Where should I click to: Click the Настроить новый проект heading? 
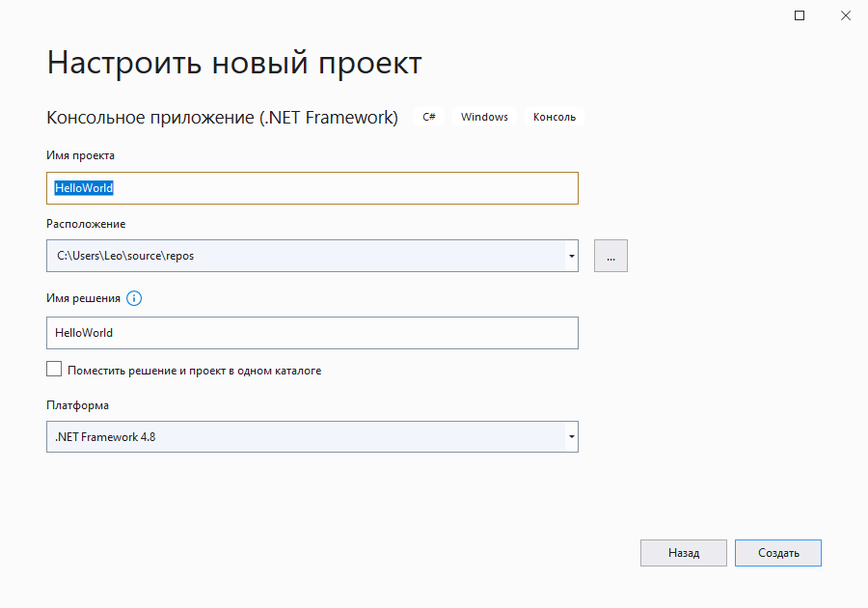234,64
